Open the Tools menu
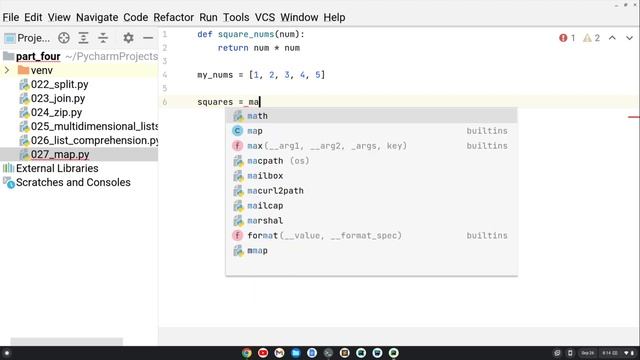 (236, 18)
